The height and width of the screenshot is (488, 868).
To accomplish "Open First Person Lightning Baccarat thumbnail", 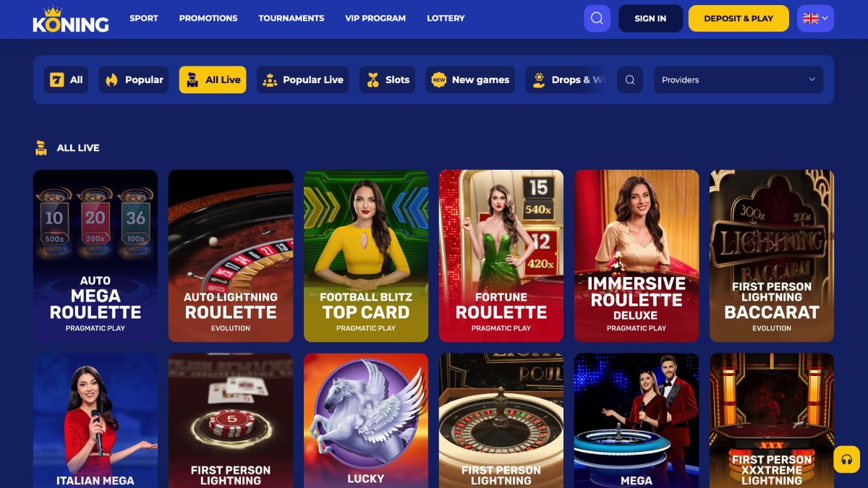I will [x=772, y=256].
